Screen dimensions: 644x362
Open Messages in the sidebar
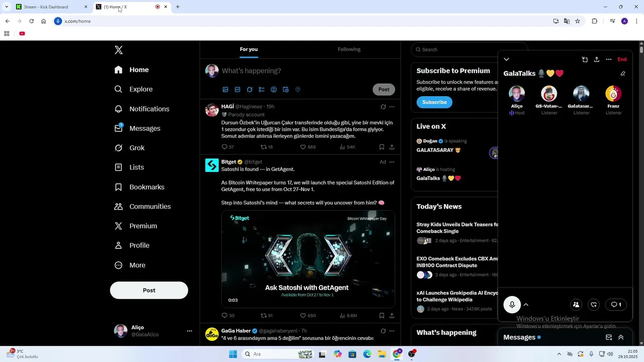[x=137, y=128]
